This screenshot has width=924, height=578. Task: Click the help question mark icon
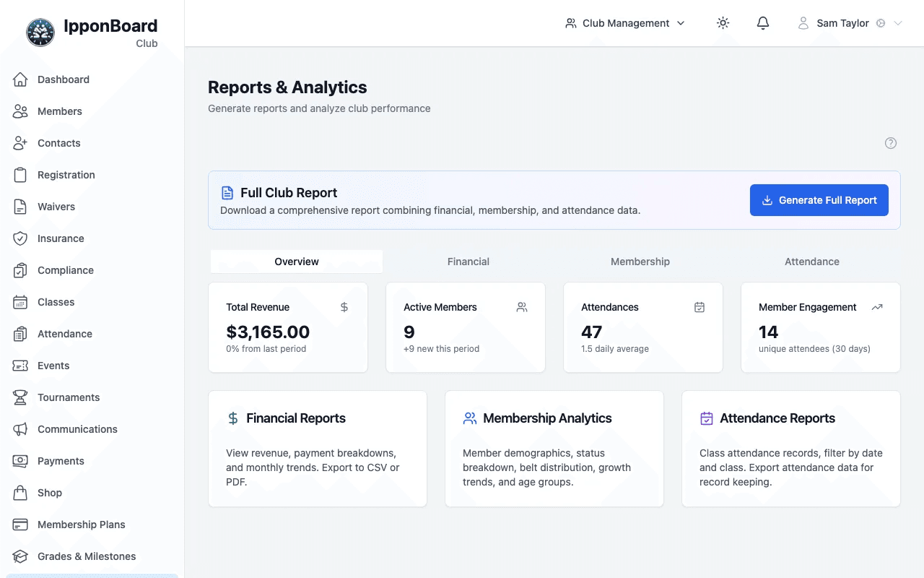891,143
